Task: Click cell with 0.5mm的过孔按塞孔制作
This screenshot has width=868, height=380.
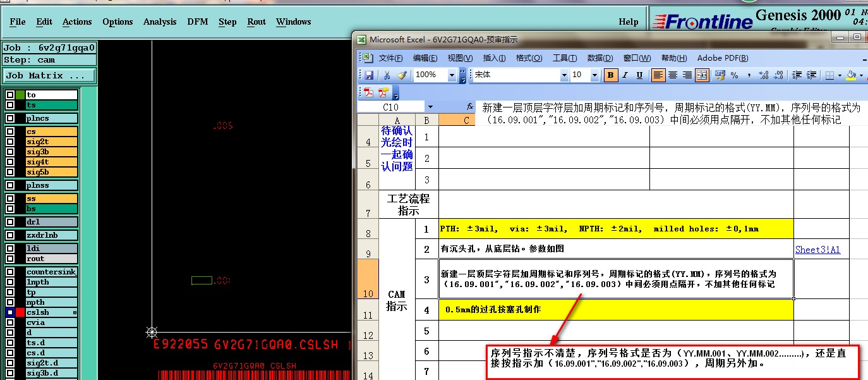Action: pos(616,310)
